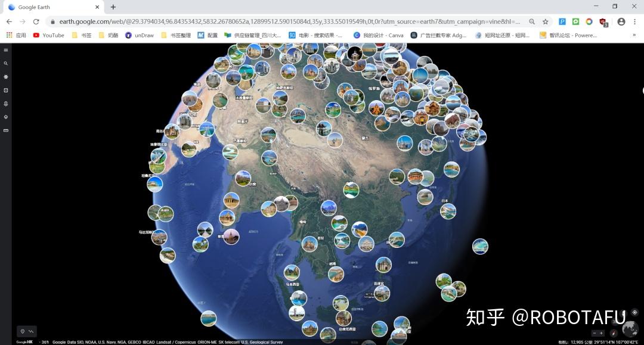Open the YouTube bookmark
The image size is (644, 345).
pyautogui.click(x=49, y=35)
